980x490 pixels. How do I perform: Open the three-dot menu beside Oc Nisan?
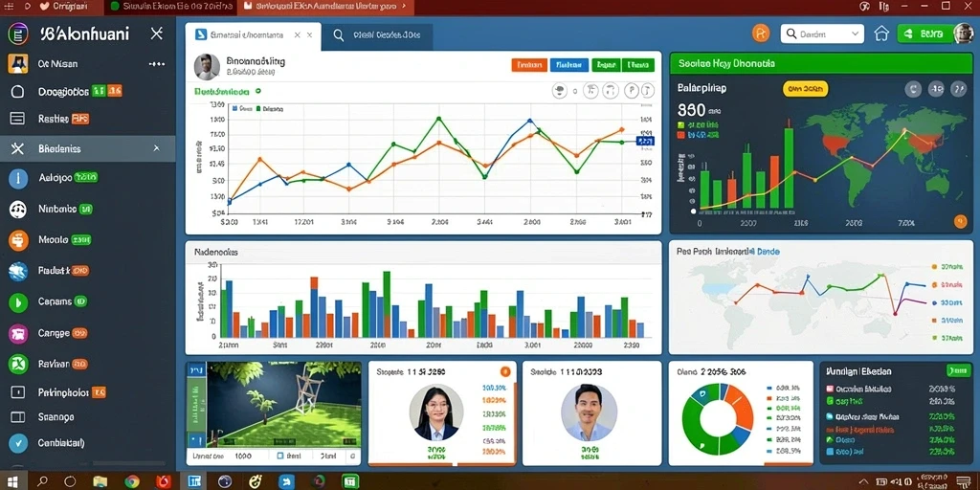pos(156,64)
